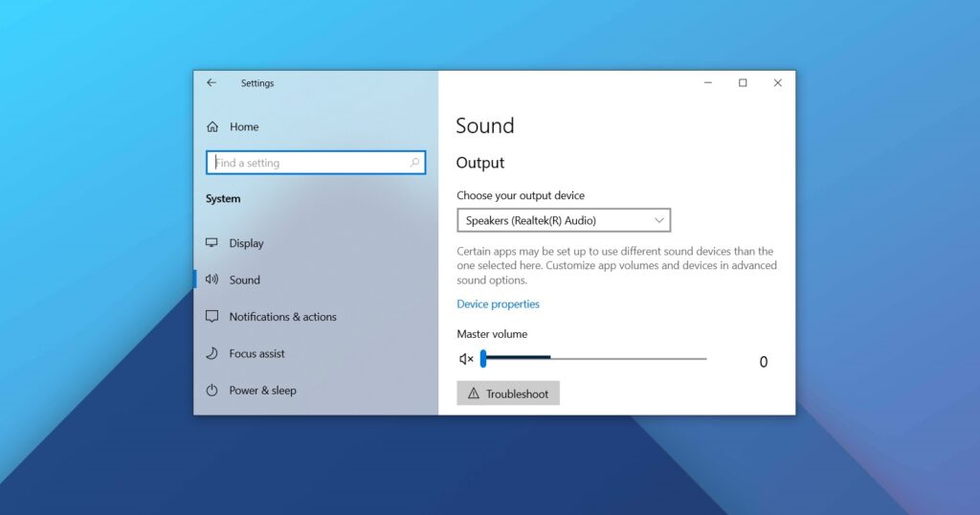The width and height of the screenshot is (980, 515).
Task: Click the Home house icon
Action: (x=212, y=126)
